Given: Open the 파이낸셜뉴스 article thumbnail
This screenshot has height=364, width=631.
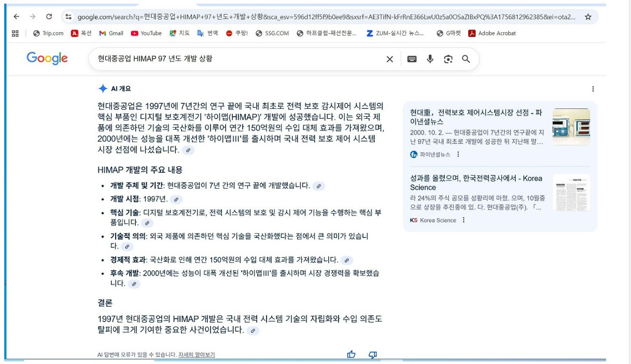Looking at the screenshot, I should [x=571, y=127].
